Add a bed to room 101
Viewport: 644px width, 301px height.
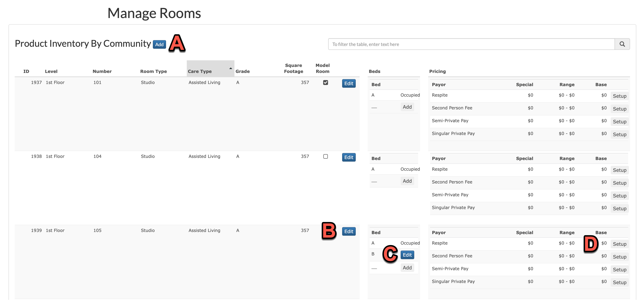(x=407, y=107)
